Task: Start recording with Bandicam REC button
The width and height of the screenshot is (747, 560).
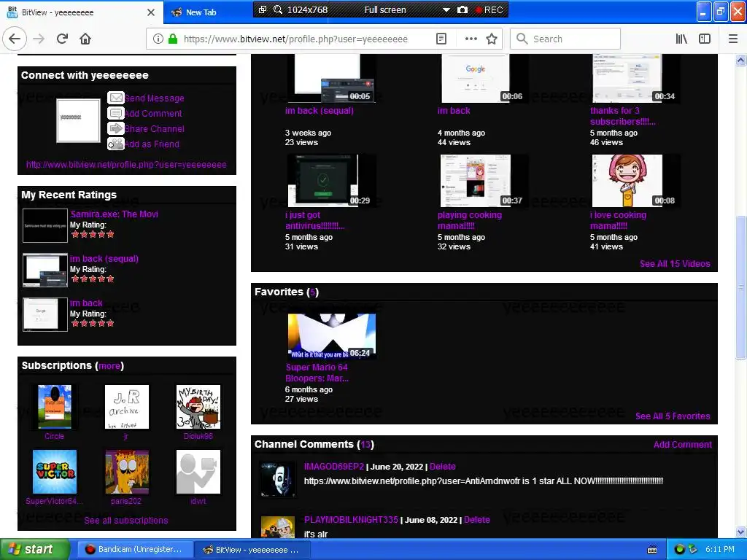Action: point(489,9)
